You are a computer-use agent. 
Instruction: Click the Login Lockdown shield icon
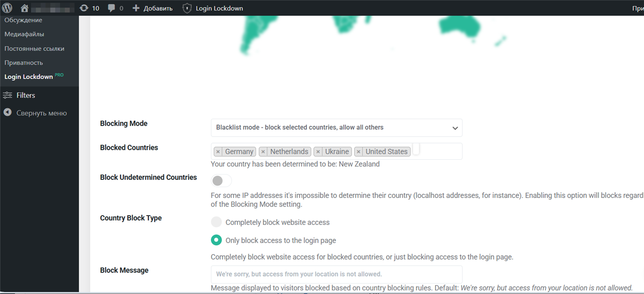coord(187,8)
